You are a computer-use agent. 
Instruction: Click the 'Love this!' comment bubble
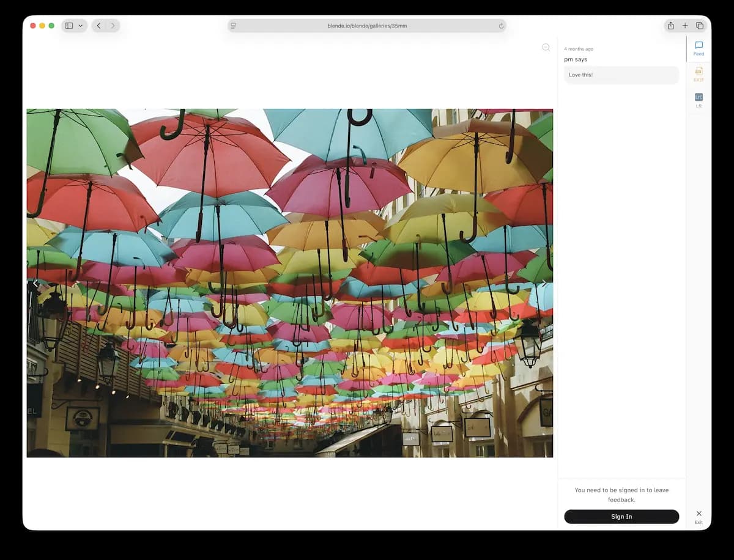pos(621,75)
